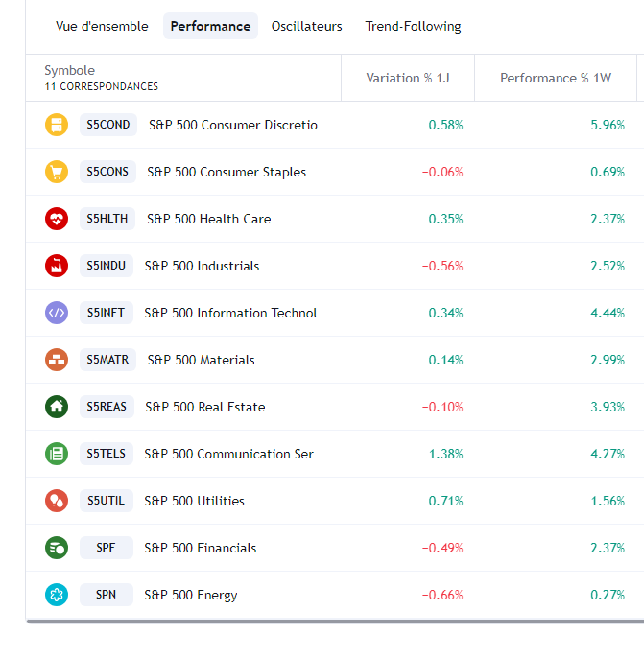Click the Consumer Staples shopping cart icon
This screenshot has width=644, height=658.
pyautogui.click(x=57, y=172)
